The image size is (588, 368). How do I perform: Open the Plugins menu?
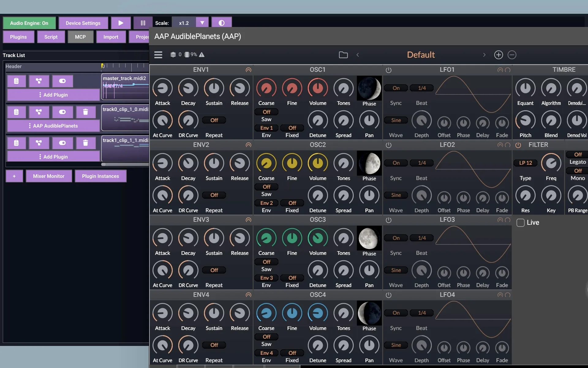pos(18,37)
